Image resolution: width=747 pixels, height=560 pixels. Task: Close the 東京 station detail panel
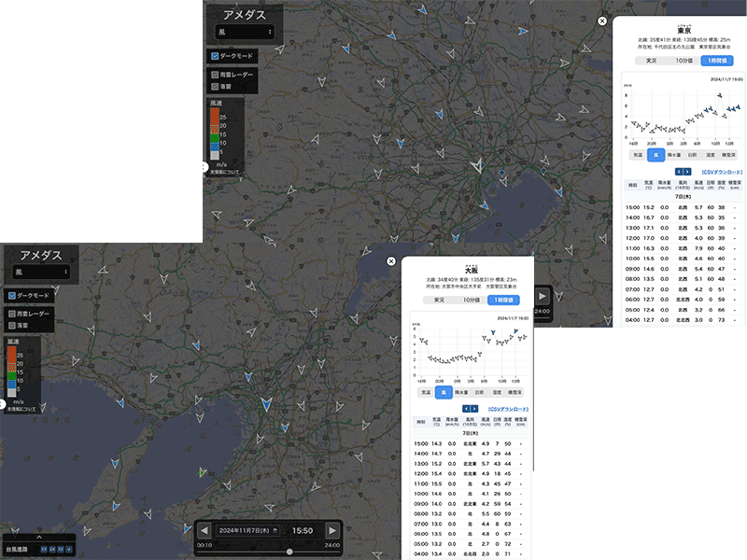pos(602,21)
